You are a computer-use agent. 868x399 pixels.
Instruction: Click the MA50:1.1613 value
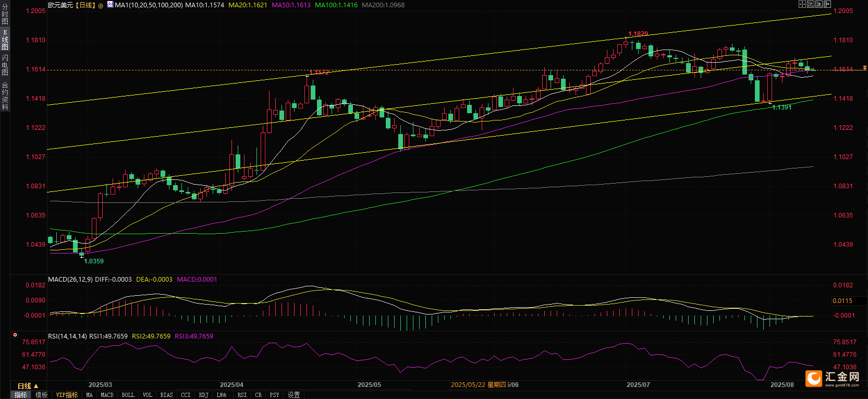(x=291, y=5)
